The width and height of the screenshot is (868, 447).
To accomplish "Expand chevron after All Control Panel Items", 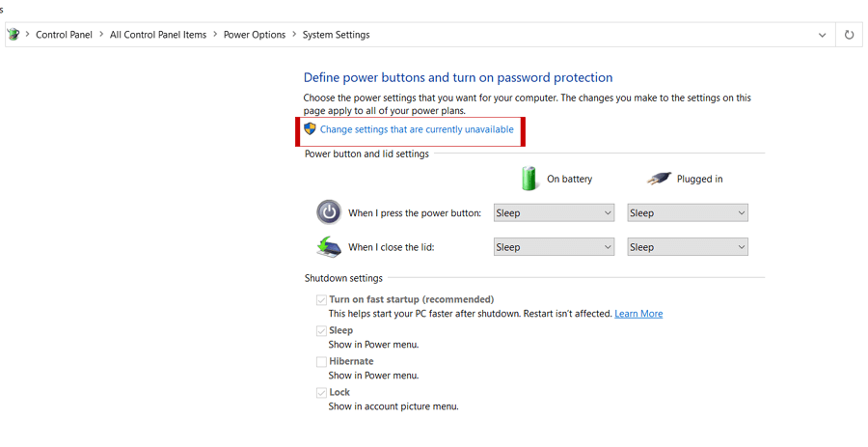I will 215,35.
